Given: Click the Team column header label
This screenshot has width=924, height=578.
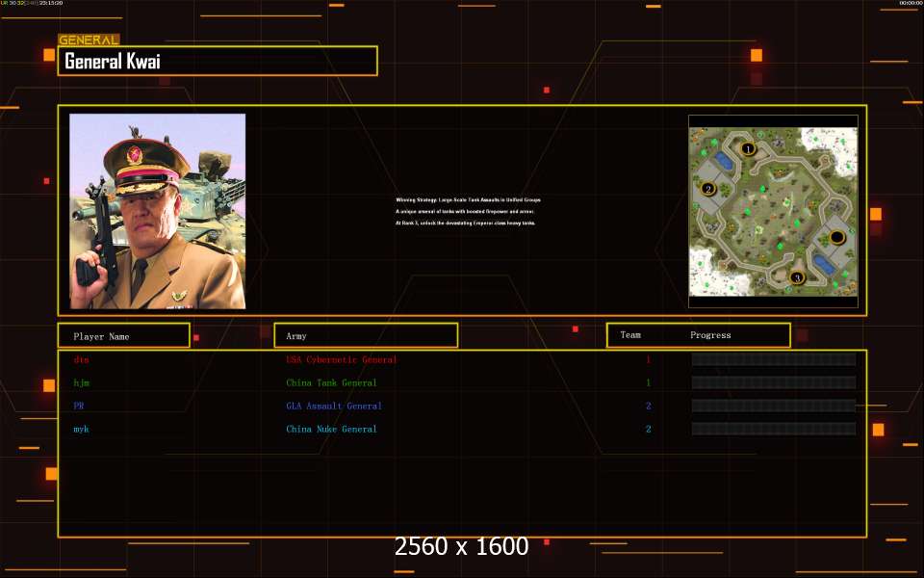Looking at the screenshot, I should click(x=630, y=335).
